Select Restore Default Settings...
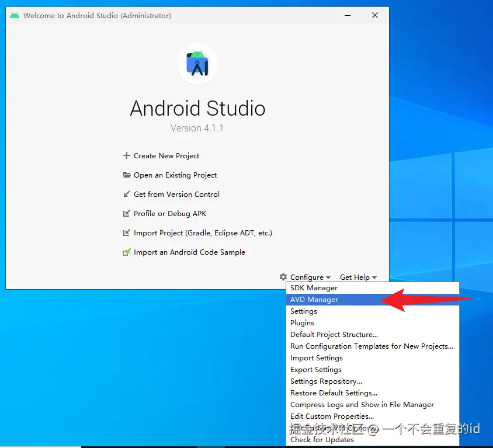The width and height of the screenshot is (493, 448). click(x=373, y=393)
